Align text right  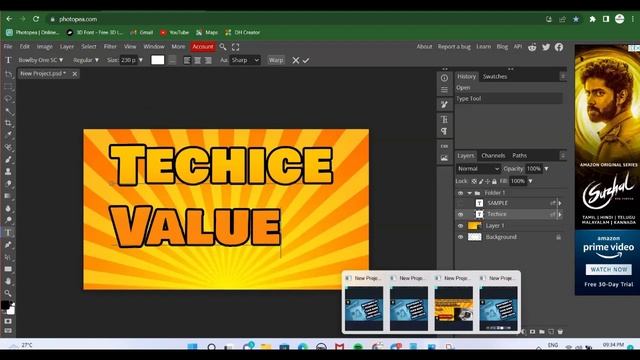click(x=208, y=60)
